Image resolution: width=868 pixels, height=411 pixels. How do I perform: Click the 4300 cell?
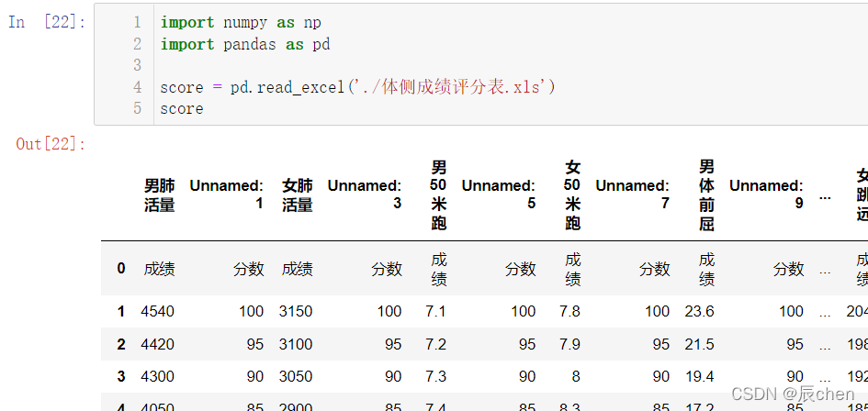click(x=158, y=377)
